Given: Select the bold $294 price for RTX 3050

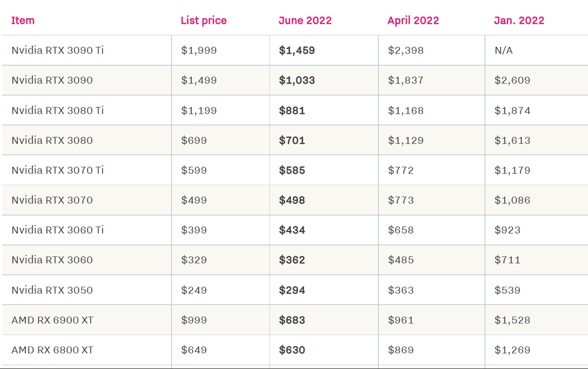Looking at the screenshot, I should [292, 290].
